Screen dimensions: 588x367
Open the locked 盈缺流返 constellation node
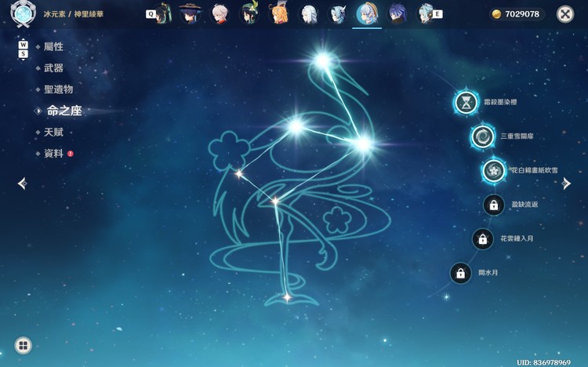click(493, 205)
